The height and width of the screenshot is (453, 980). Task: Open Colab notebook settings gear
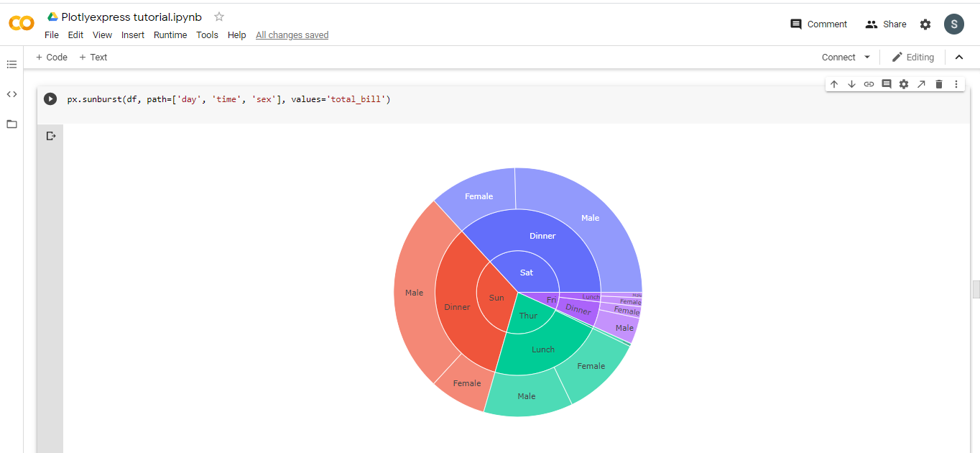(925, 24)
